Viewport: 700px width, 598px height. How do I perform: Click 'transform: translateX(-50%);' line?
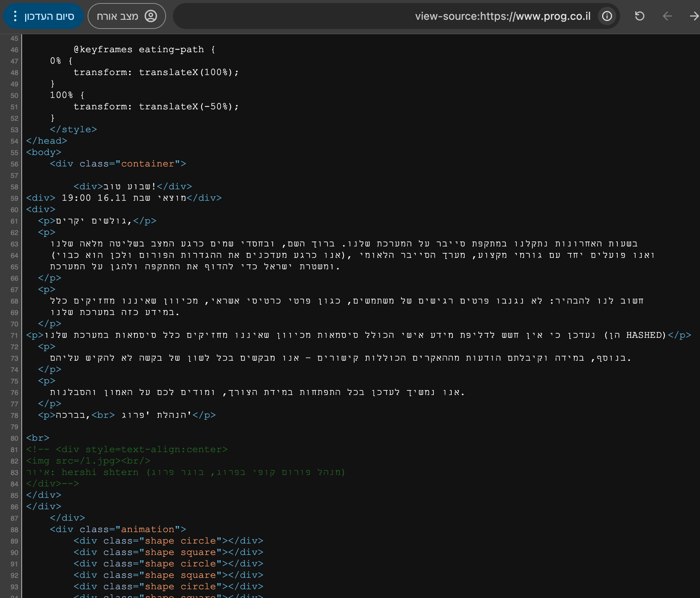[x=156, y=107]
